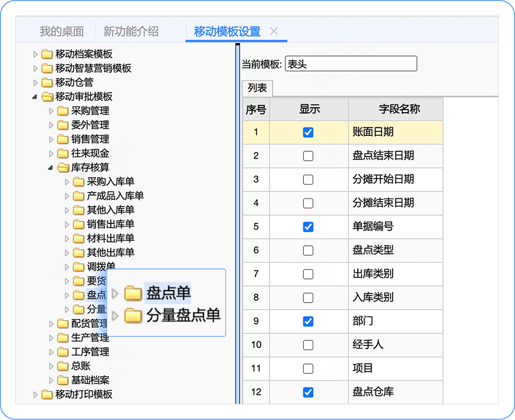Click the 当前模板 input field
The image size is (515, 420).
click(x=351, y=64)
